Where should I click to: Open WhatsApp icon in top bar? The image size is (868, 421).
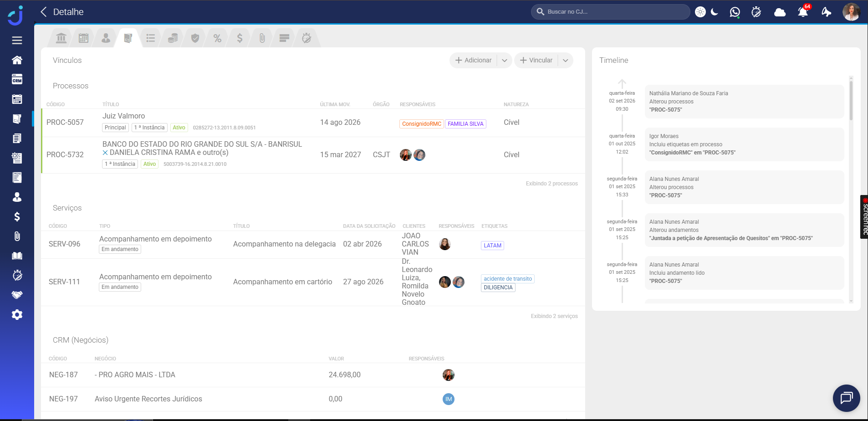(x=735, y=12)
